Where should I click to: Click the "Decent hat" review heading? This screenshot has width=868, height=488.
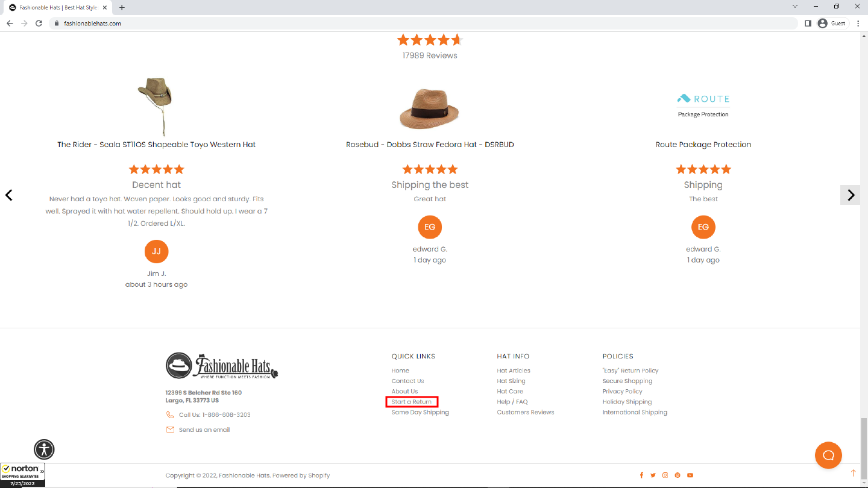pyautogui.click(x=156, y=185)
